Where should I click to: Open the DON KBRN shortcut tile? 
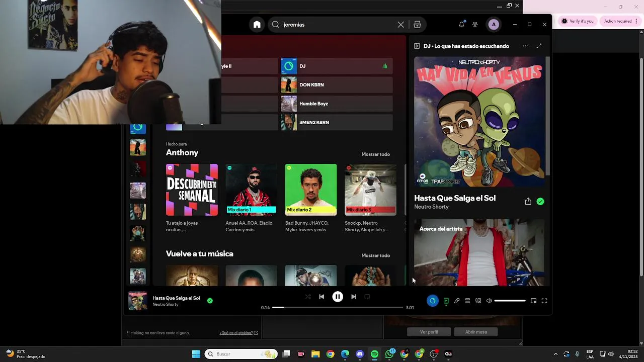[337, 85]
